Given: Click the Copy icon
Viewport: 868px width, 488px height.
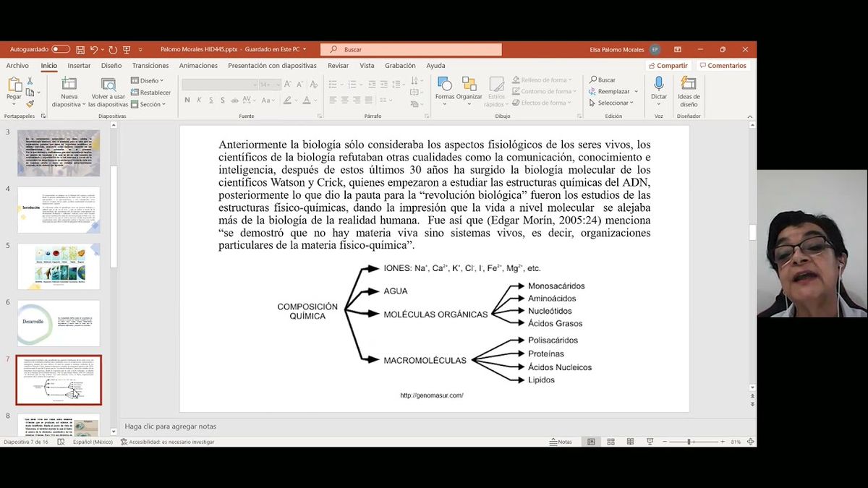Looking at the screenshot, I should pyautogui.click(x=30, y=93).
